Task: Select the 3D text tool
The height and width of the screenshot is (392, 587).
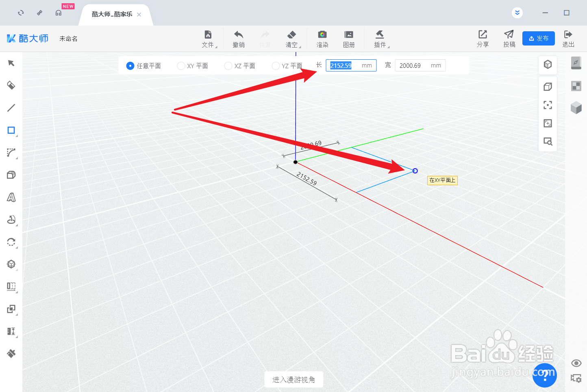Action: coord(11,197)
